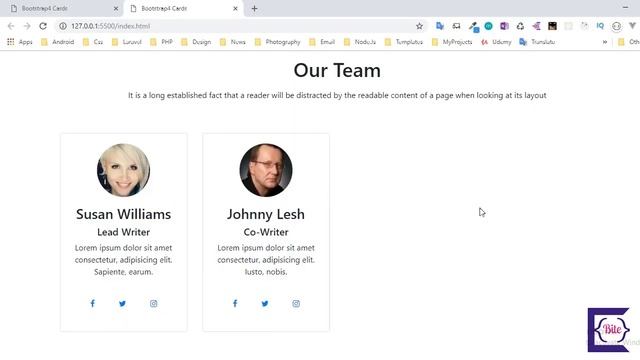Open the News bookmarks folder
640x360 pixels.
(x=233, y=42)
